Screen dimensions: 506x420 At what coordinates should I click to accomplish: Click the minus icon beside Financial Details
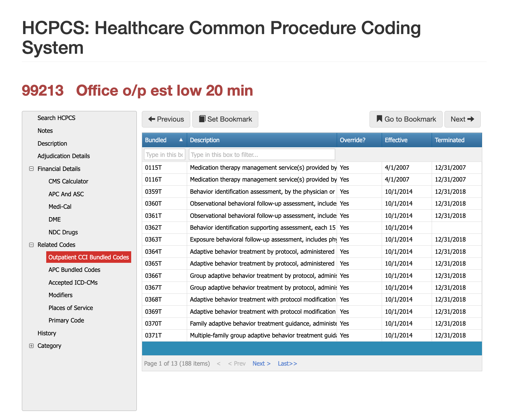(x=31, y=169)
